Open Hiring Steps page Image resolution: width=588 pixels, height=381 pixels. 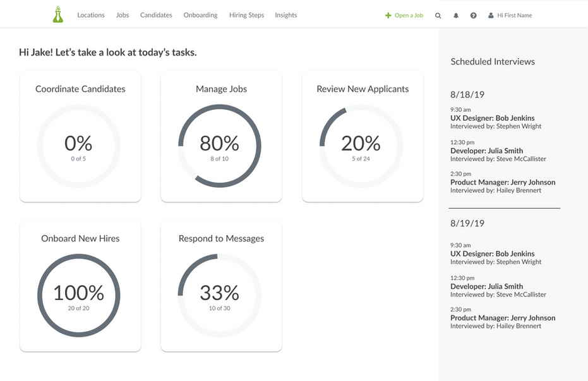pos(246,15)
